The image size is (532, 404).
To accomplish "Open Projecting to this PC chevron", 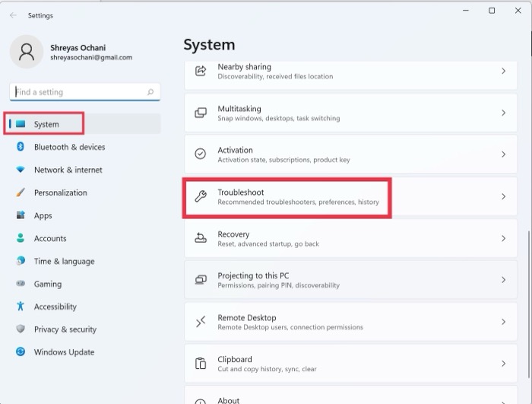I will (x=503, y=280).
